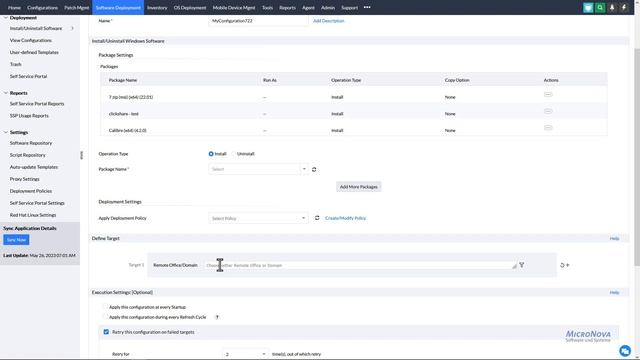Open the Package Name select dropdown
640x360 pixels.
tap(258, 169)
